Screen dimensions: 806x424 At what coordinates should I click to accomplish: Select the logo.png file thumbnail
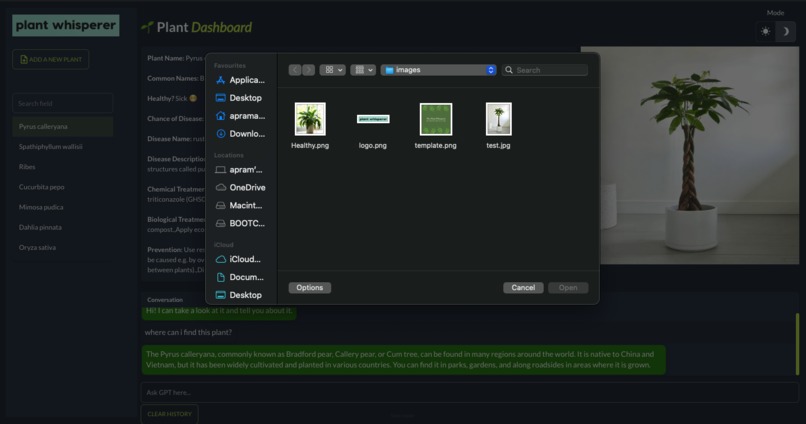tap(373, 119)
